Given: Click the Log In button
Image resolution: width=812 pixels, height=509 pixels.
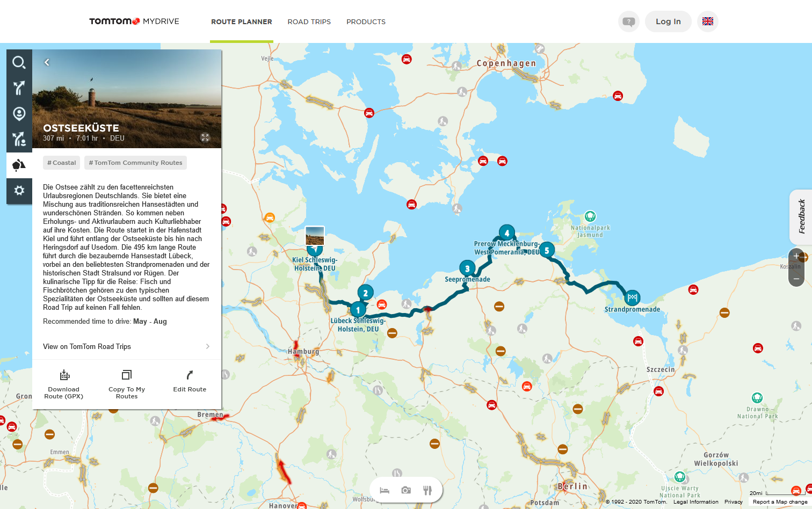Looking at the screenshot, I should coord(668,21).
